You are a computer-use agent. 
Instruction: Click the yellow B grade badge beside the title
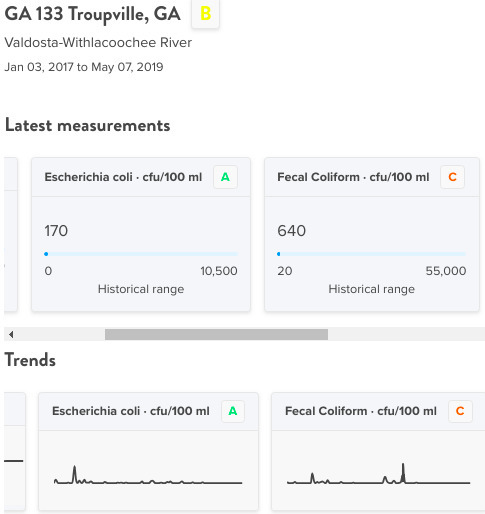(x=205, y=14)
